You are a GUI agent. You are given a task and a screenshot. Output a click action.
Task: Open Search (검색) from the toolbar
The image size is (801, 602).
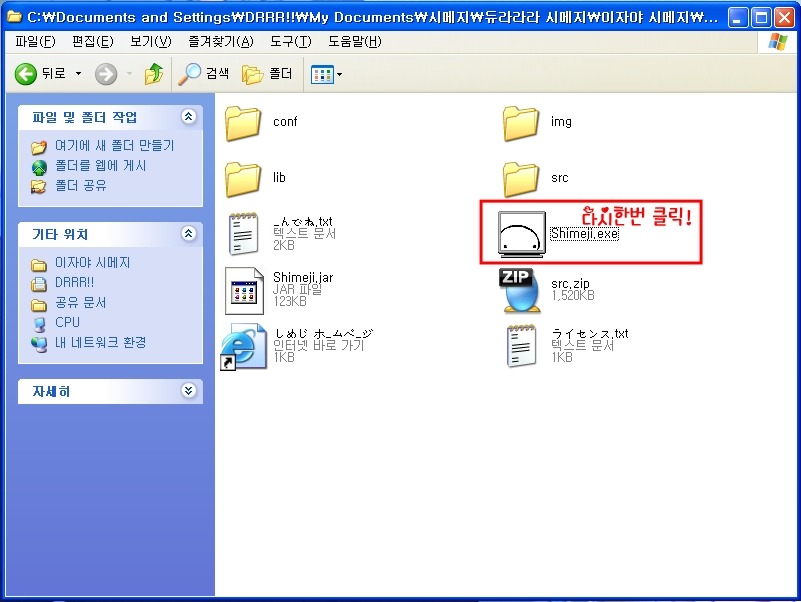[203, 74]
